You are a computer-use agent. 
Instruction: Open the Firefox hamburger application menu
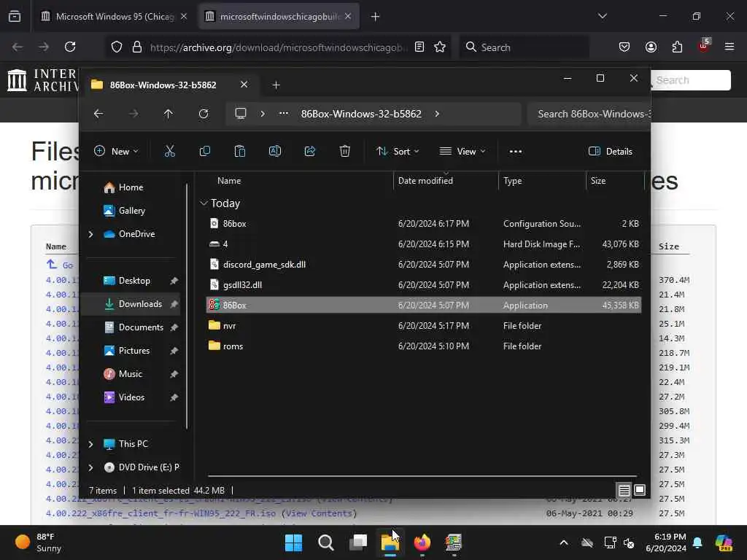[x=729, y=47]
